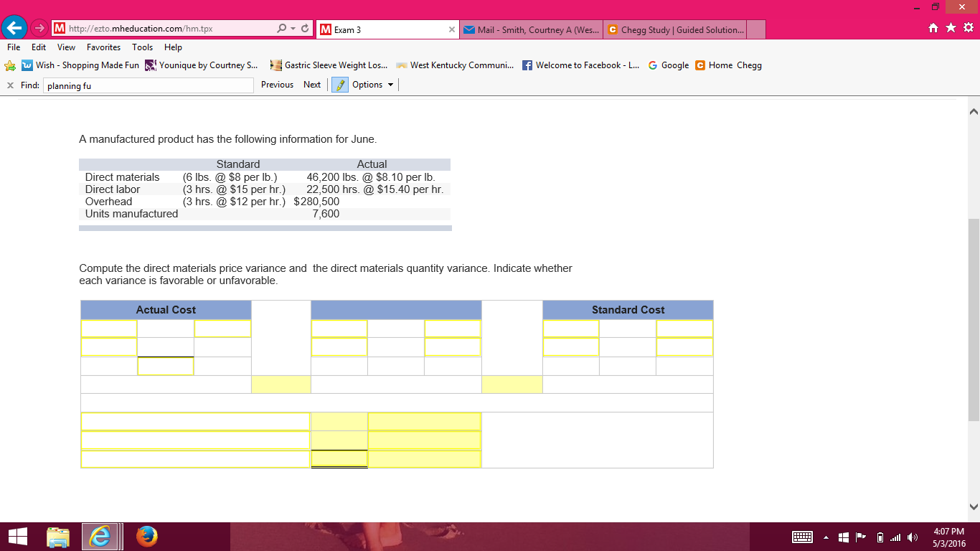The height and width of the screenshot is (551, 980).
Task: Click the '22,500 hrs. @ $15.40 per hr.' cell
Action: click(x=374, y=189)
